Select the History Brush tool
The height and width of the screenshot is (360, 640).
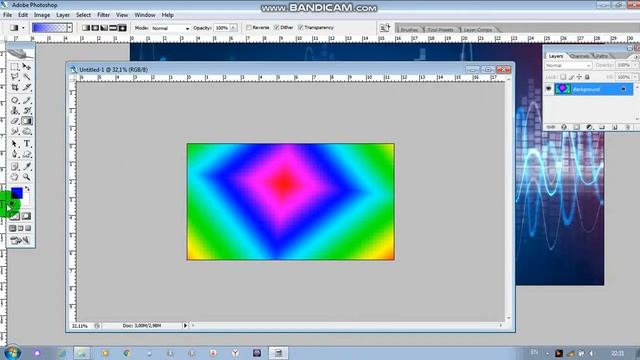(x=27, y=111)
